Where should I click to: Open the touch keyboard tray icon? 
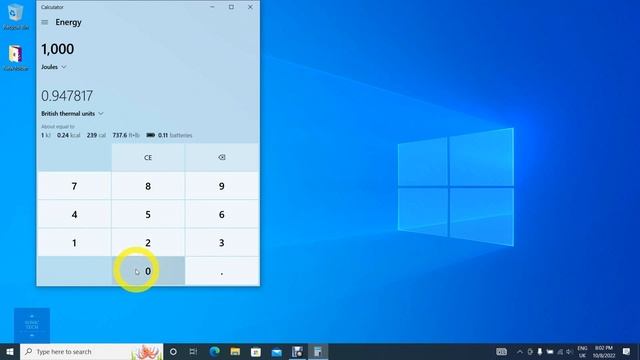(501, 351)
